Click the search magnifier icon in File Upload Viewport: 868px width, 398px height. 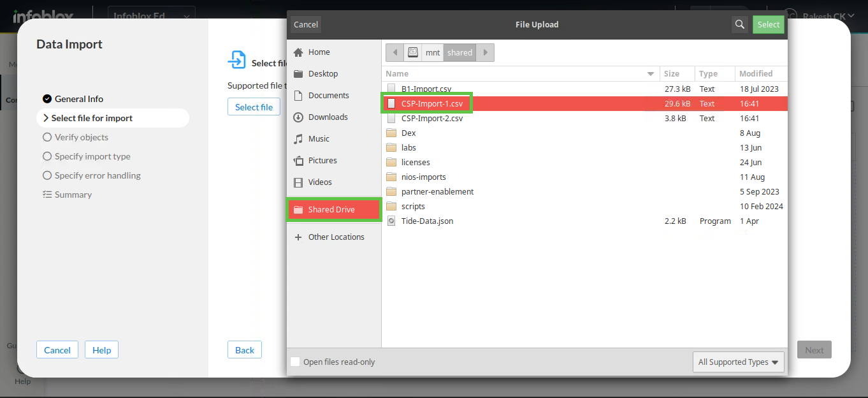739,24
